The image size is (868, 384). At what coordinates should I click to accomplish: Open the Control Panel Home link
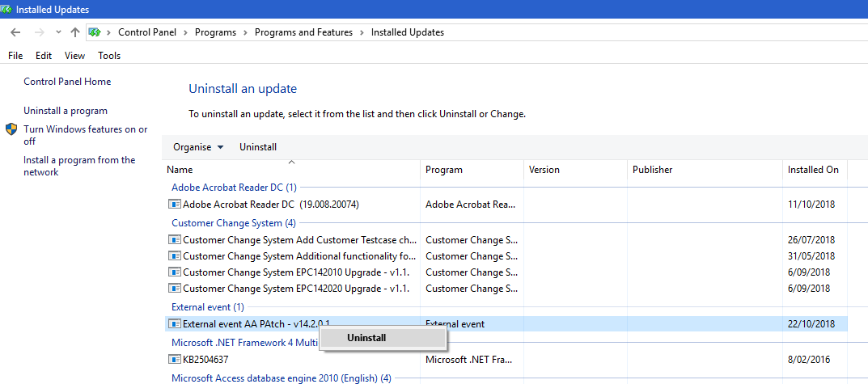67,82
